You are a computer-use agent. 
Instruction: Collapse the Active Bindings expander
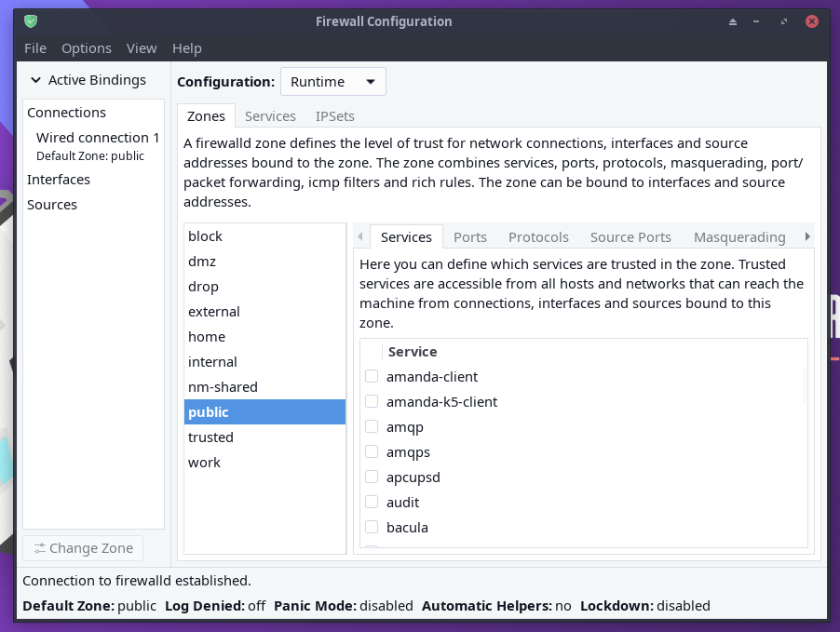(x=36, y=80)
